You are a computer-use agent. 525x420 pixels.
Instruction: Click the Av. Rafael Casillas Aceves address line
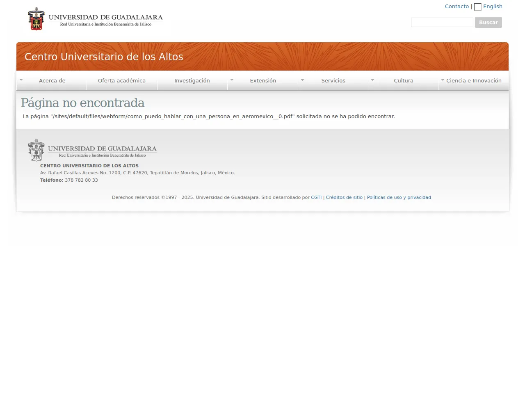click(137, 173)
